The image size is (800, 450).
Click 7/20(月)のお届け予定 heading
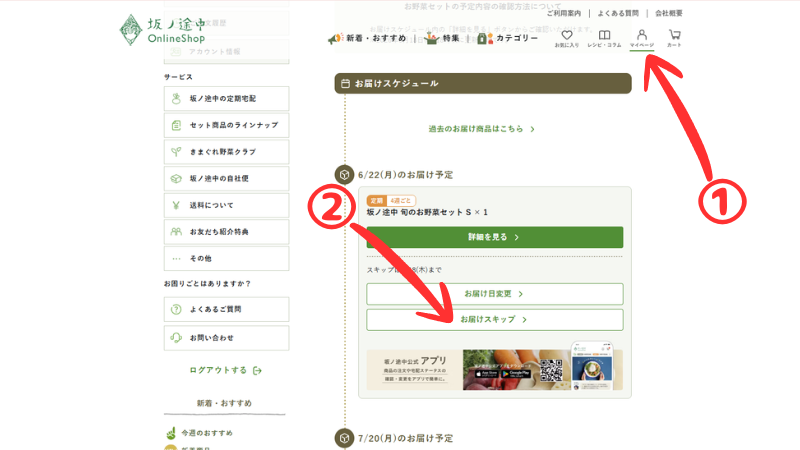pyautogui.click(x=406, y=438)
